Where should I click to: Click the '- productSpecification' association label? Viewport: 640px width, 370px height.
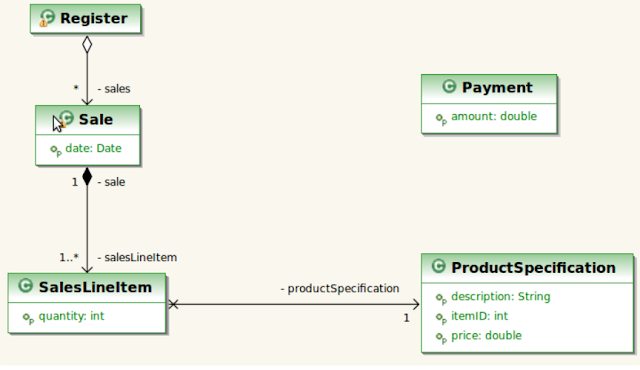coord(340,289)
